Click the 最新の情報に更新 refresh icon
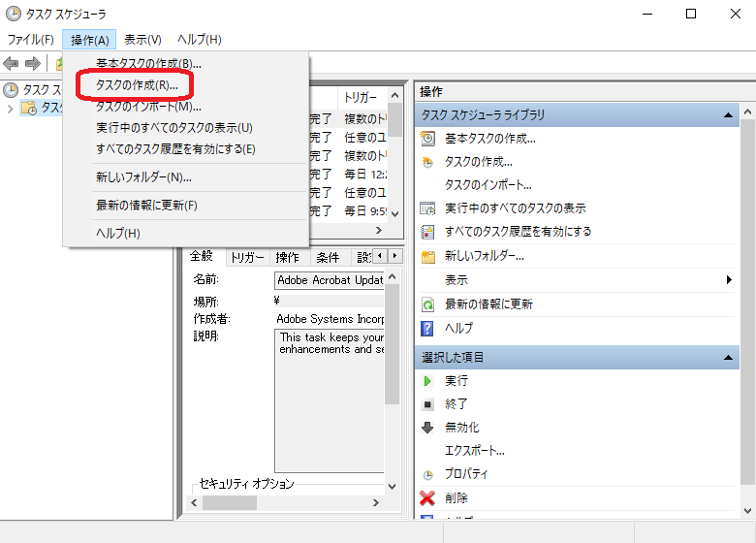Screen dimensions: 756x543 (427, 304)
